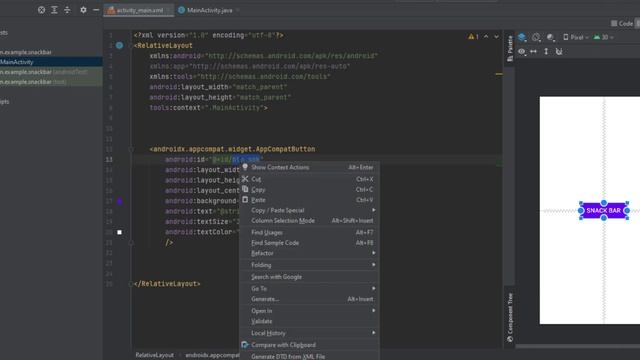Select Column Selection Mode menu entry
Screen dimensions: 640x360
click(x=309, y=221)
